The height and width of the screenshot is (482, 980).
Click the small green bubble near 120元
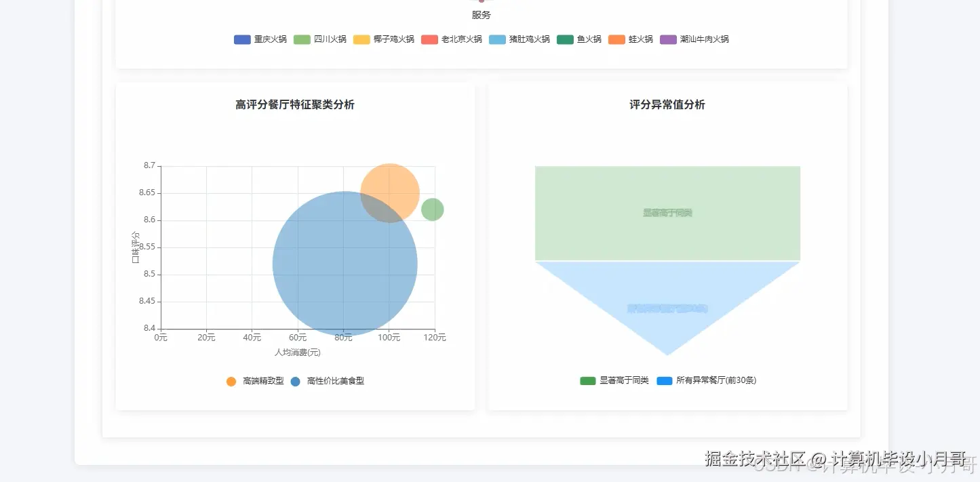point(432,209)
